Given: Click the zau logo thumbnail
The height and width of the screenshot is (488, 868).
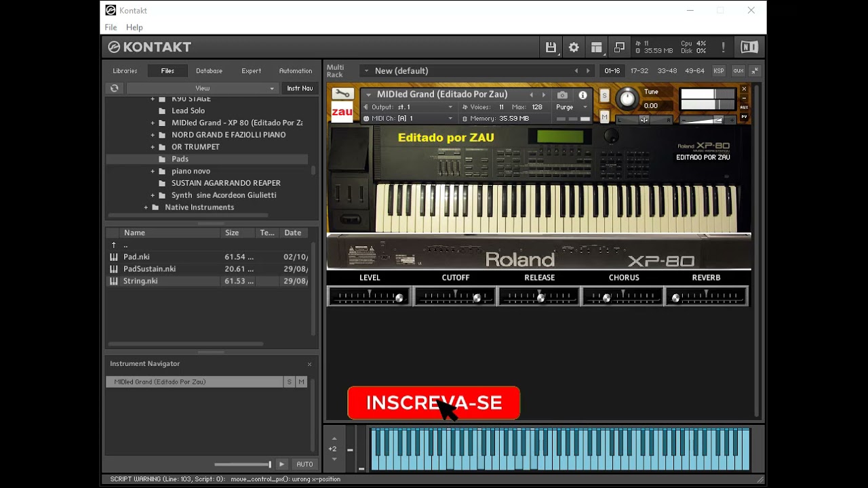Looking at the screenshot, I should (x=342, y=113).
